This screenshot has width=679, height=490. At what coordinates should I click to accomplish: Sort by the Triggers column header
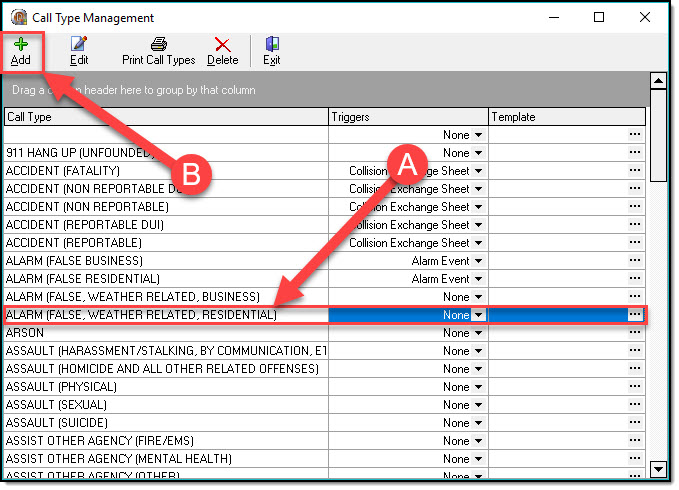point(408,117)
